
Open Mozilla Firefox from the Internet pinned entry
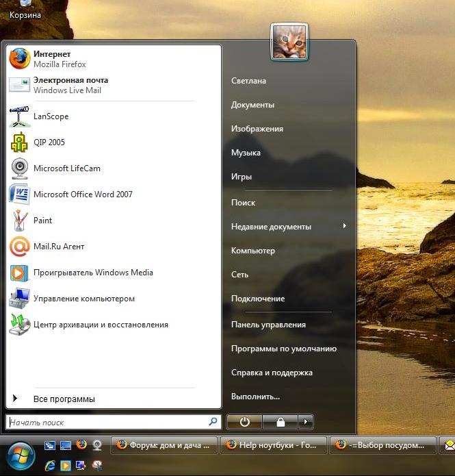114,59
